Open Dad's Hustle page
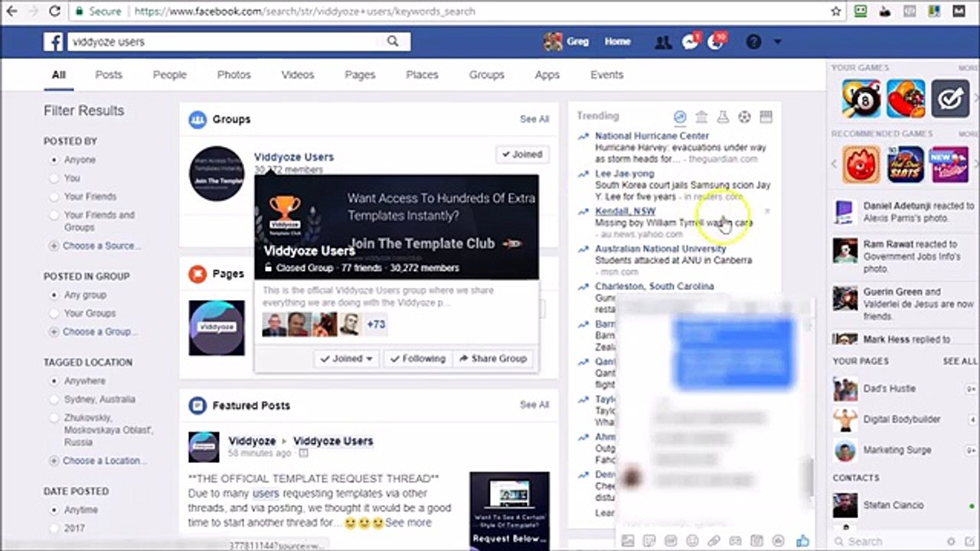Image resolution: width=980 pixels, height=551 pixels. (890, 389)
